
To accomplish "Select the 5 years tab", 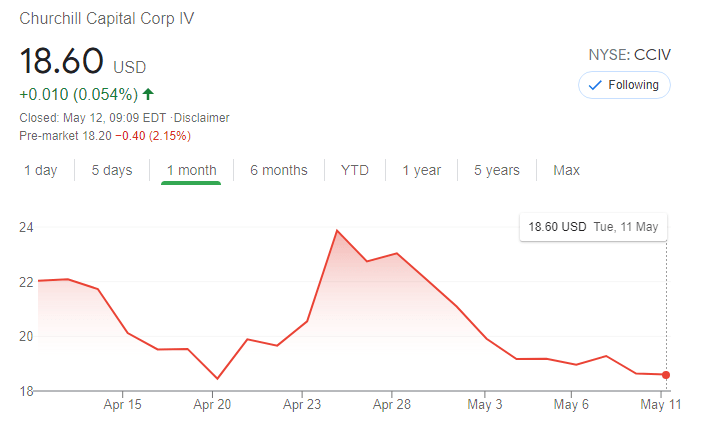I will [x=497, y=170].
